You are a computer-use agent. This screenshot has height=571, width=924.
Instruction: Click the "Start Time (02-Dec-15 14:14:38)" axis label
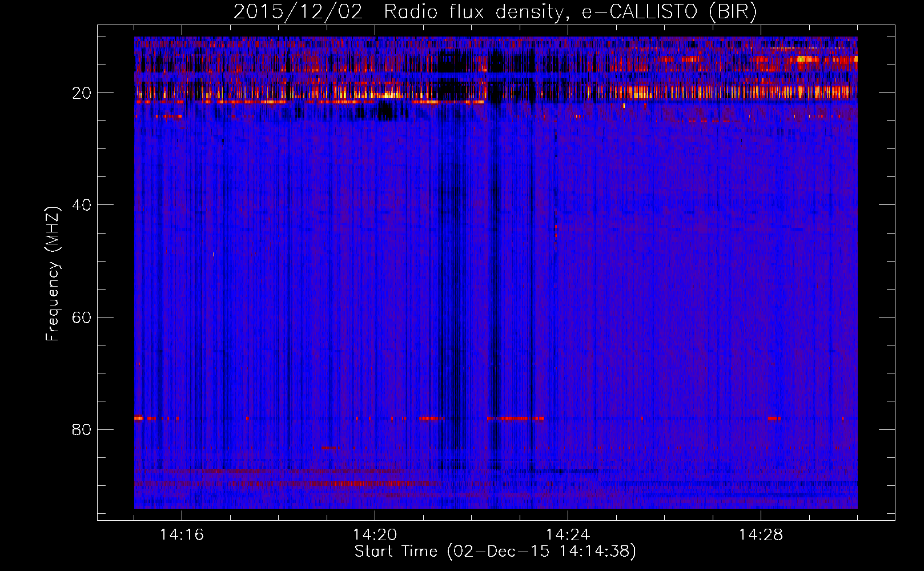(495, 552)
